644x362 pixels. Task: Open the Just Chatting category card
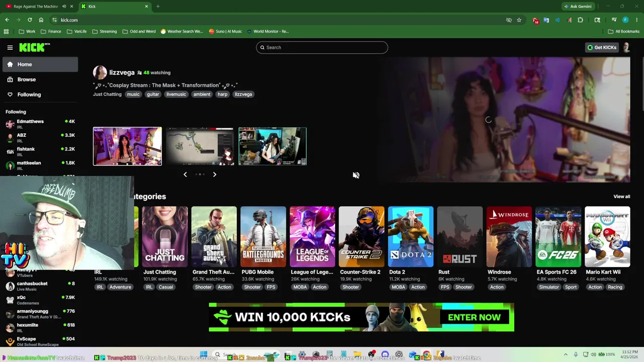click(x=165, y=237)
